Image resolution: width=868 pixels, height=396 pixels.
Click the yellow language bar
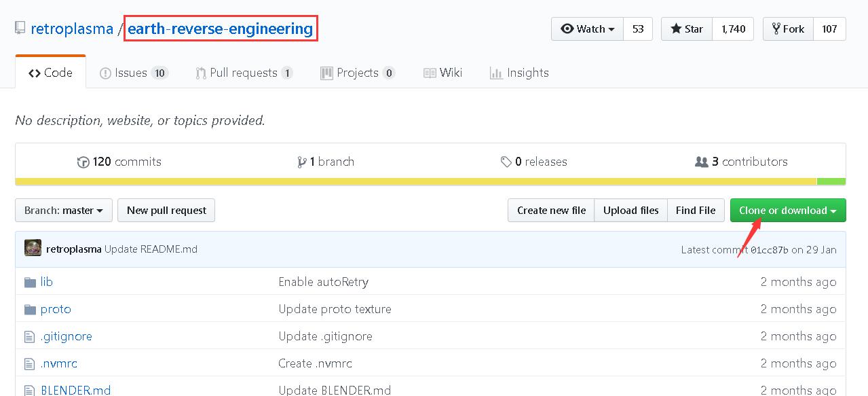pos(415,181)
